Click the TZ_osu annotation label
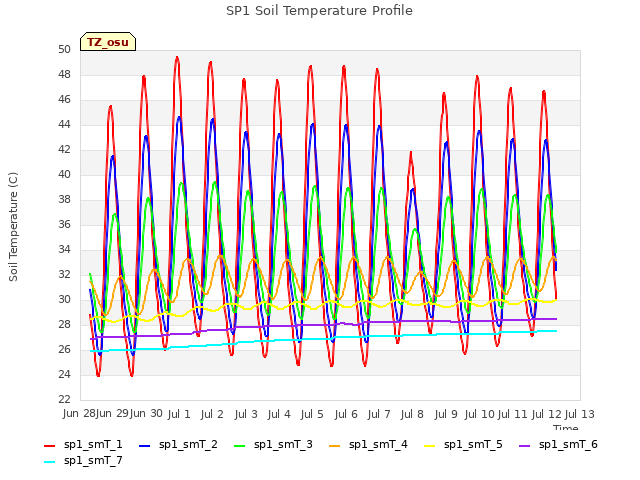Viewport: 640px width, 480px height. (108, 42)
